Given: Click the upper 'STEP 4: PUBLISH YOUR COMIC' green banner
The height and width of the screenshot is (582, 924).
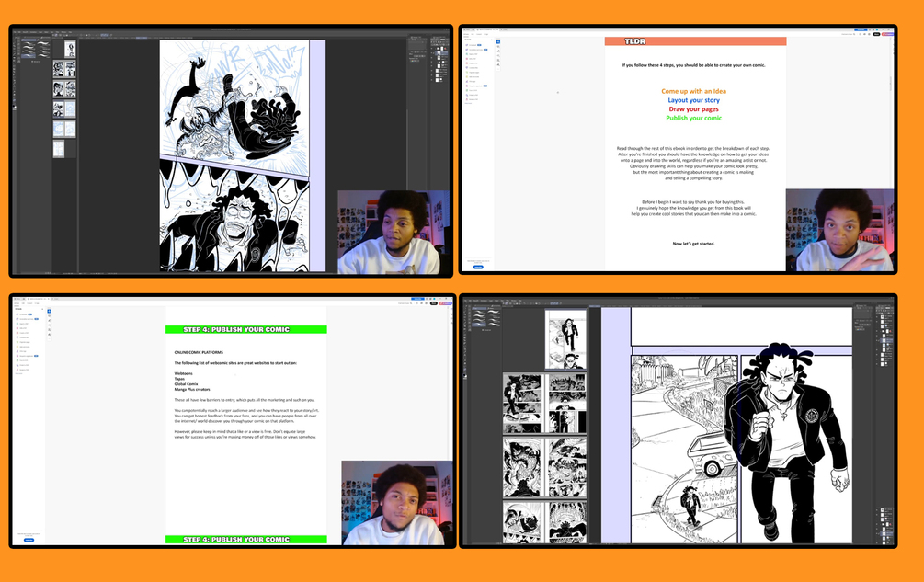Looking at the screenshot, I should tap(245, 329).
